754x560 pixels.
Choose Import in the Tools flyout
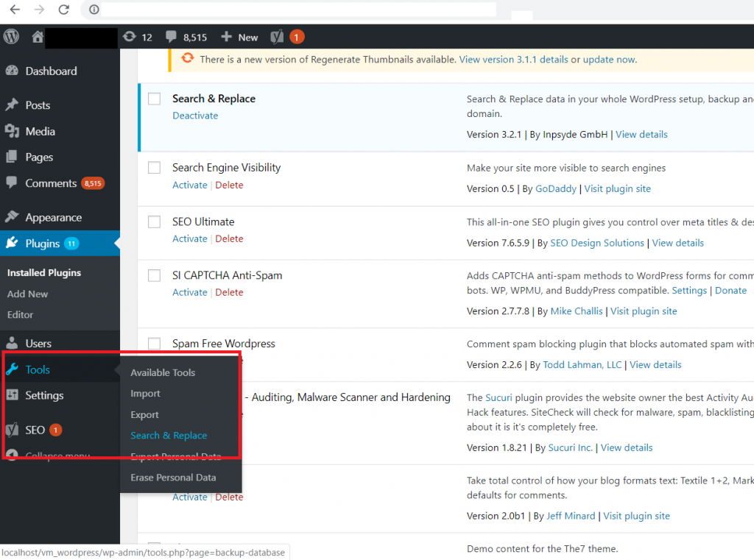145,393
